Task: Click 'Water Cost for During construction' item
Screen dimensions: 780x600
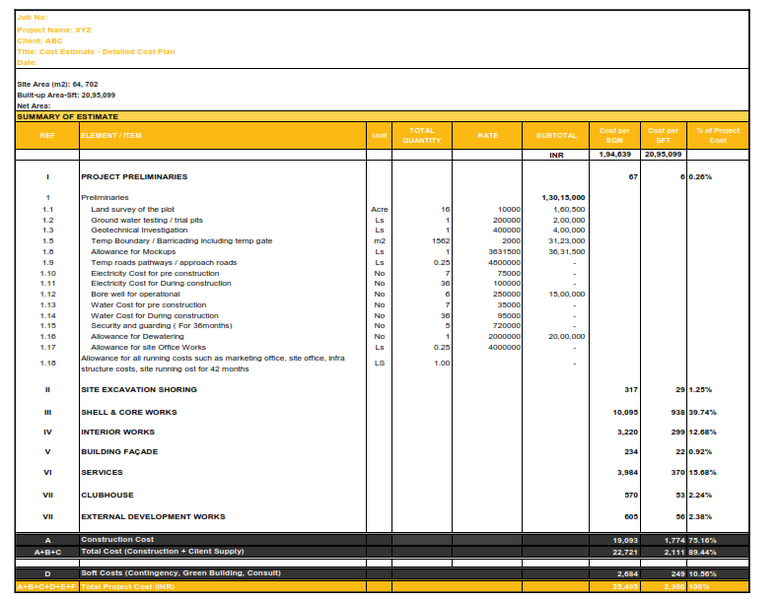Action: coord(154,316)
